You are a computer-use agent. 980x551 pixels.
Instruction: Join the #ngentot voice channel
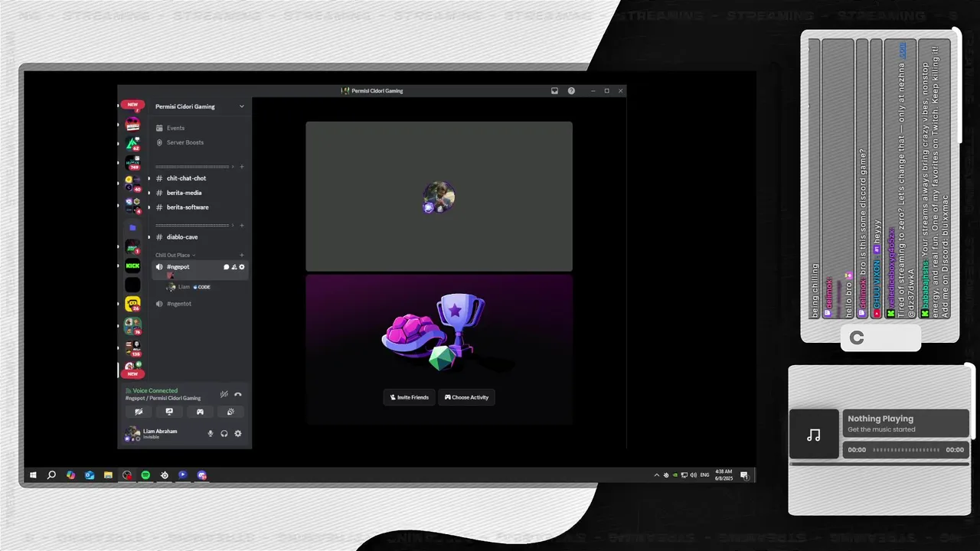(x=179, y=304)
